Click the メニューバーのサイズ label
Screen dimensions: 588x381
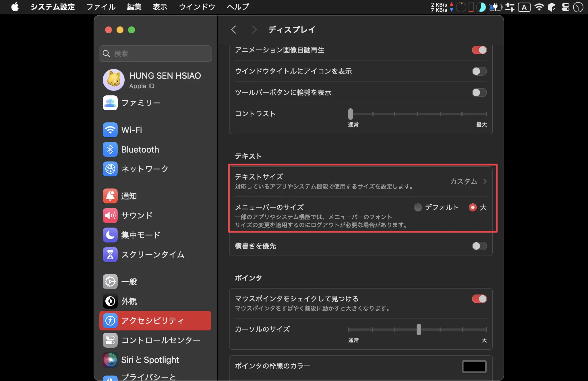pos(269,207)
